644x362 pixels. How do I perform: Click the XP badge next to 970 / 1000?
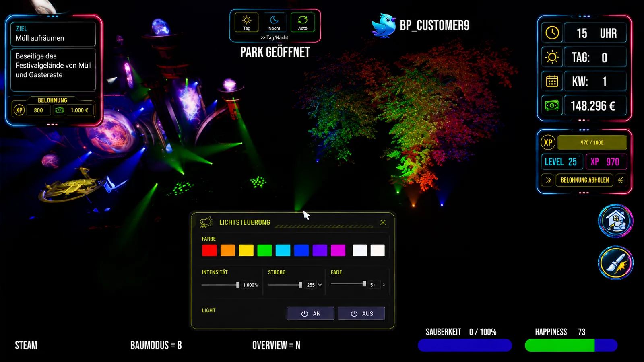click(548, 142)
